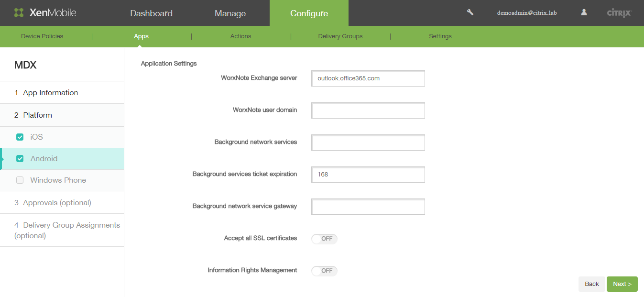
Task: Click the Next button
Action: 622,284
